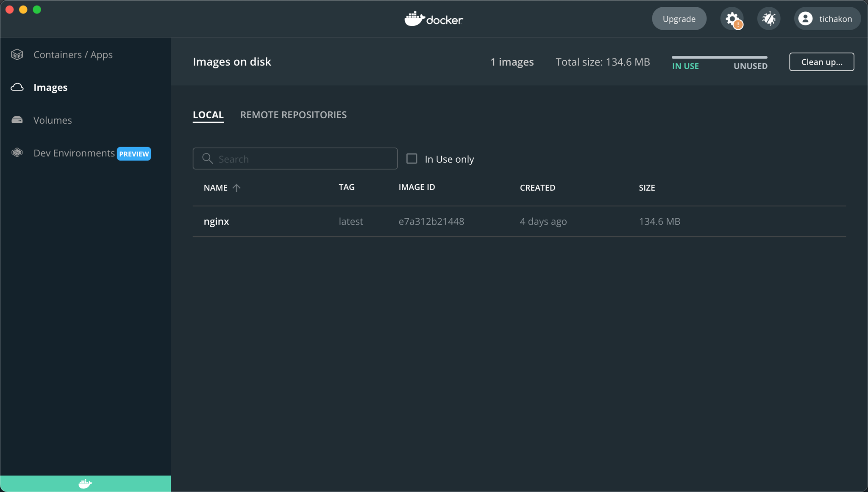Open Docker settings gear
The width and height of the screenshot is (868, 492).
732,19
